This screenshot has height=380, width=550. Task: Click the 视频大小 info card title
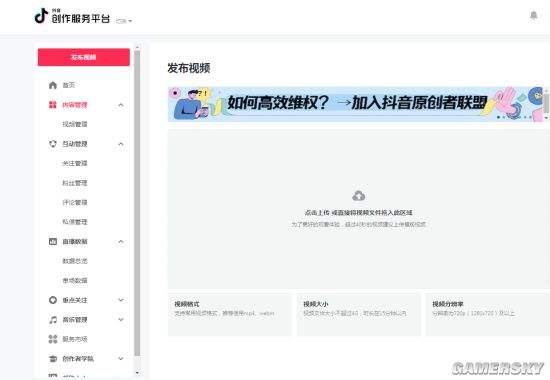pyautogui.click(x=316, y=304)
